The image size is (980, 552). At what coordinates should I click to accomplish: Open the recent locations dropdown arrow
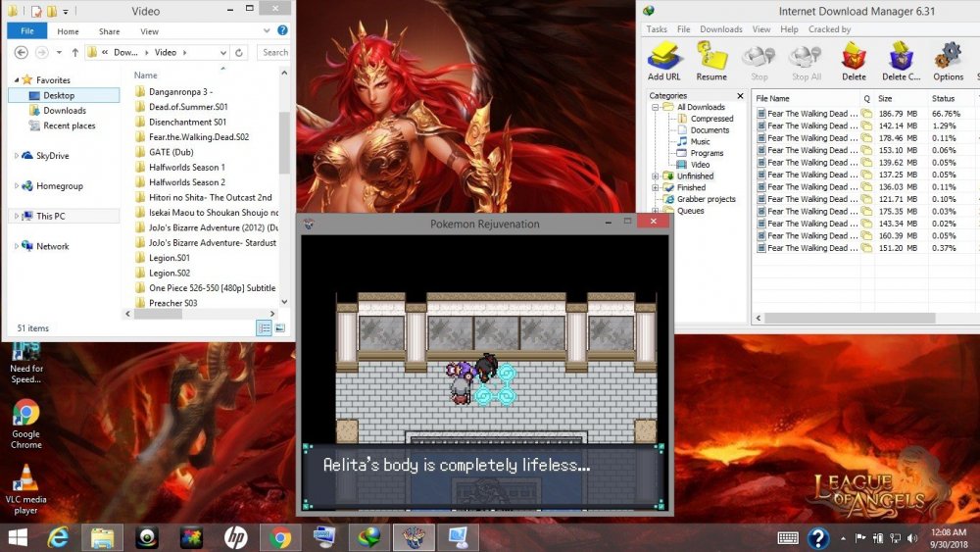pyautogui.click(x=59, y=53)
